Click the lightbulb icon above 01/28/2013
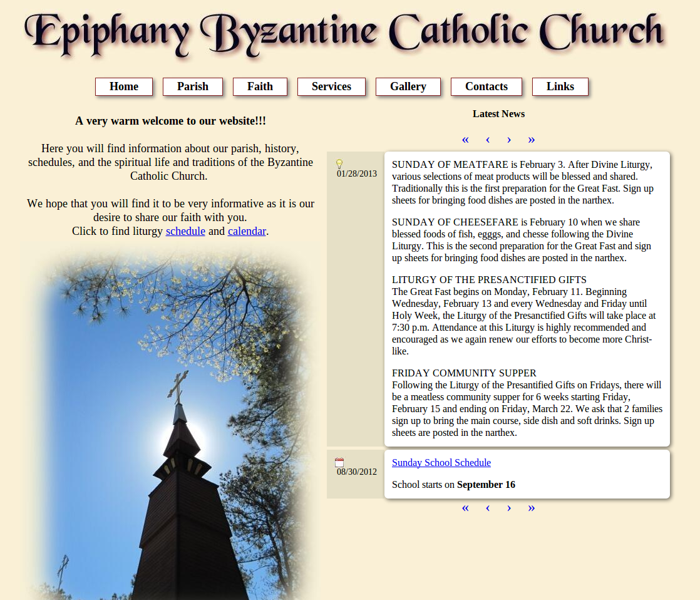This screenshot has height=600, width=700. [x=339, y=163]
